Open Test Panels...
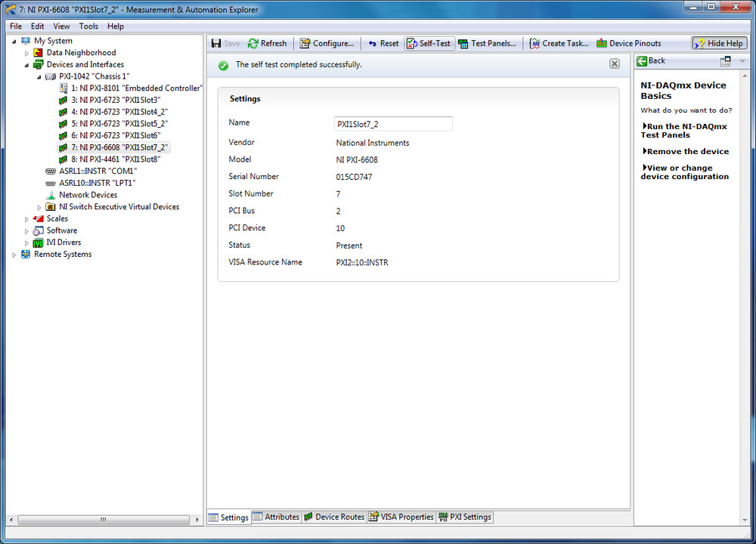 pyautogui.click(x=488, y=43)
